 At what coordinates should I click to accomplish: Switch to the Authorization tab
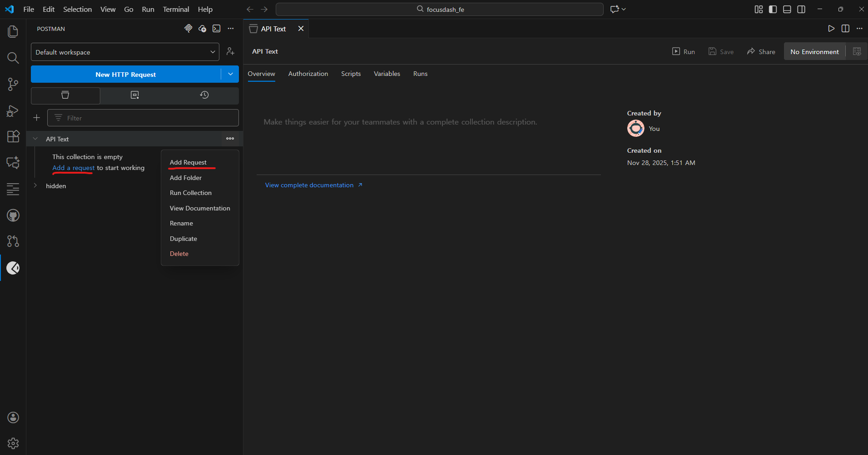[x=308, y=74]
